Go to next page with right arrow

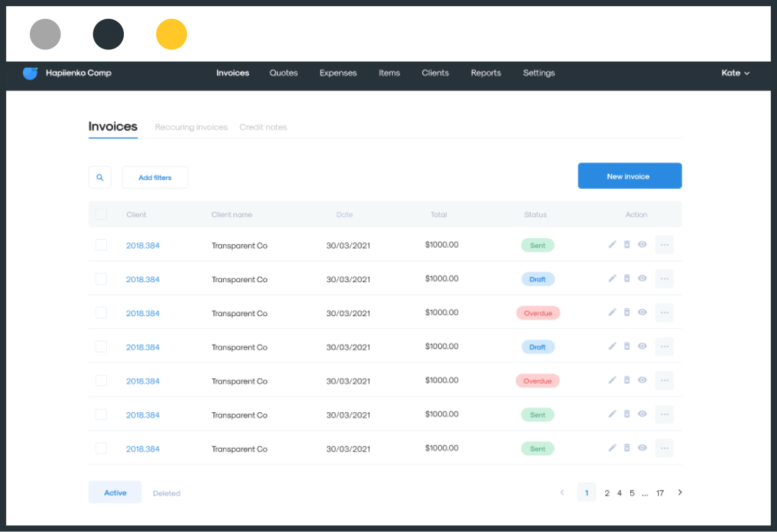(x=680, y=492)
